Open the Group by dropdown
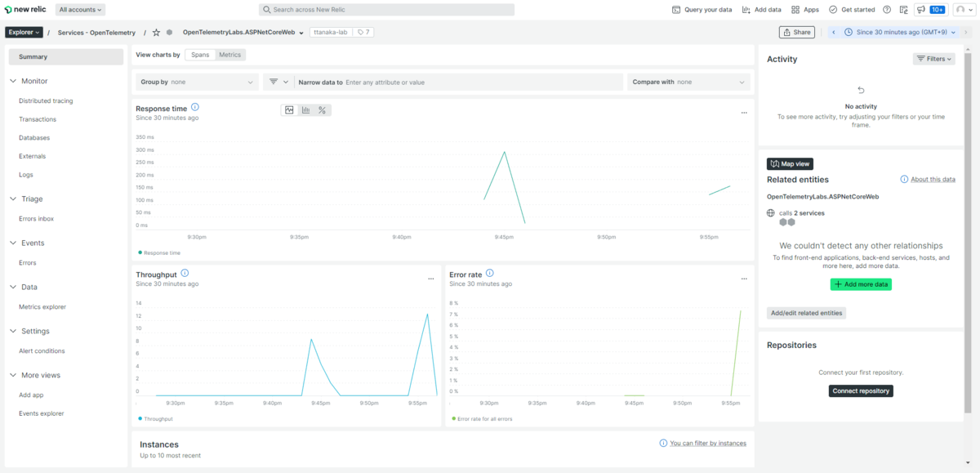Image resolution: width=980 pixels, height=473 pixels. [x=197, y=82]
